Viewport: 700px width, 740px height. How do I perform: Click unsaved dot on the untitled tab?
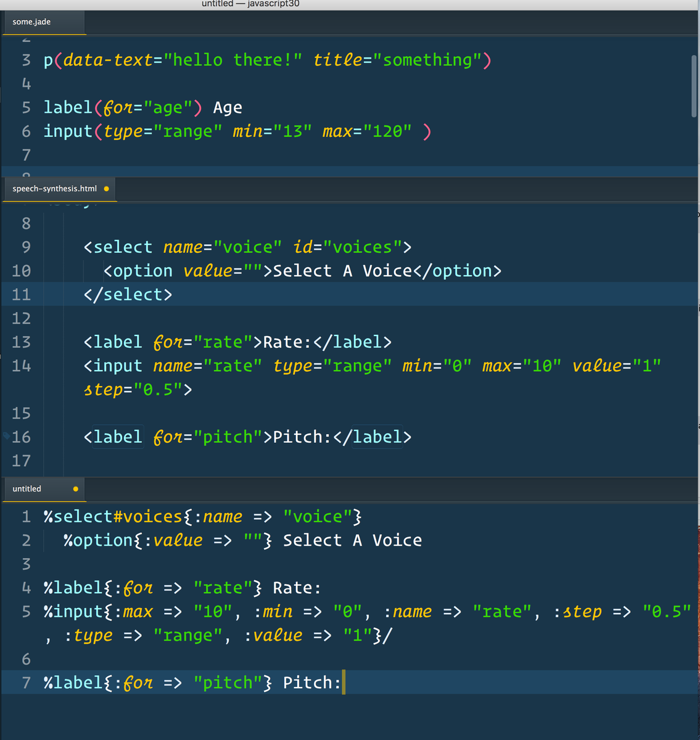point(76,489)
